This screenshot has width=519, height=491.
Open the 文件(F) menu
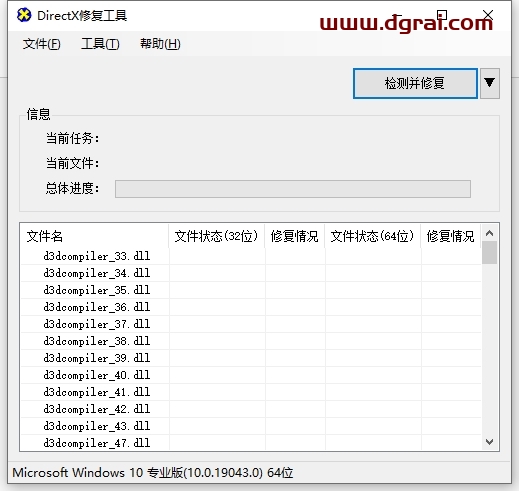[42, 44]
